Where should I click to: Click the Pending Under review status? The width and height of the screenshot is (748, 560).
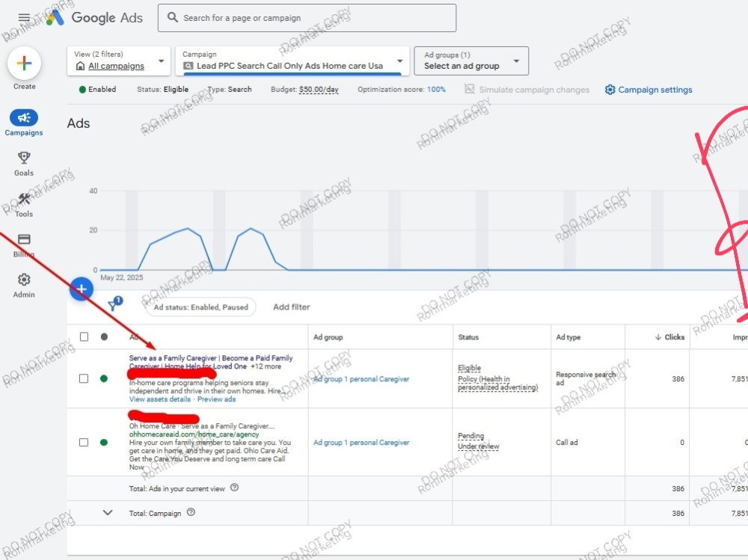point(478,441)
